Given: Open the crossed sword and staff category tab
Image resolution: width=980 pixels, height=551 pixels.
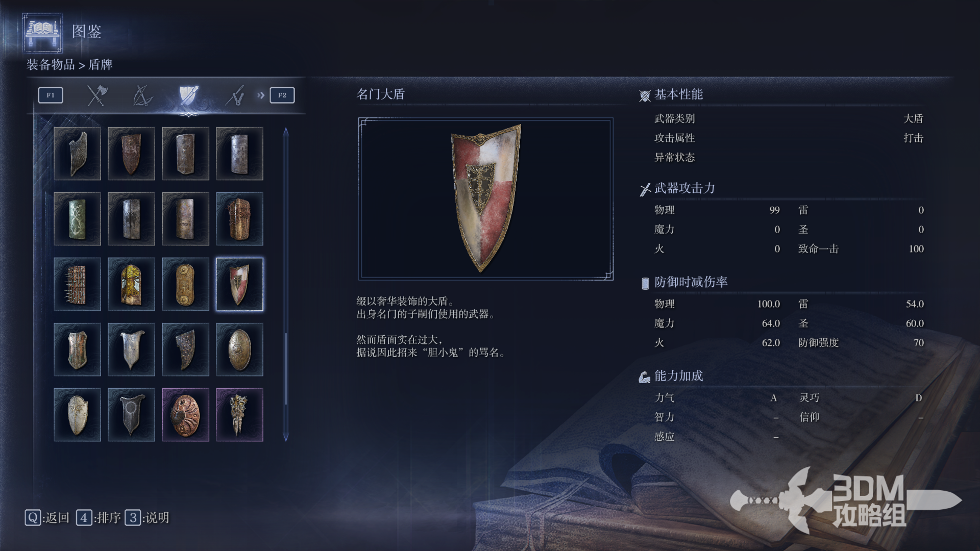Looking at the screenshot, I should [x=235, y=95].
